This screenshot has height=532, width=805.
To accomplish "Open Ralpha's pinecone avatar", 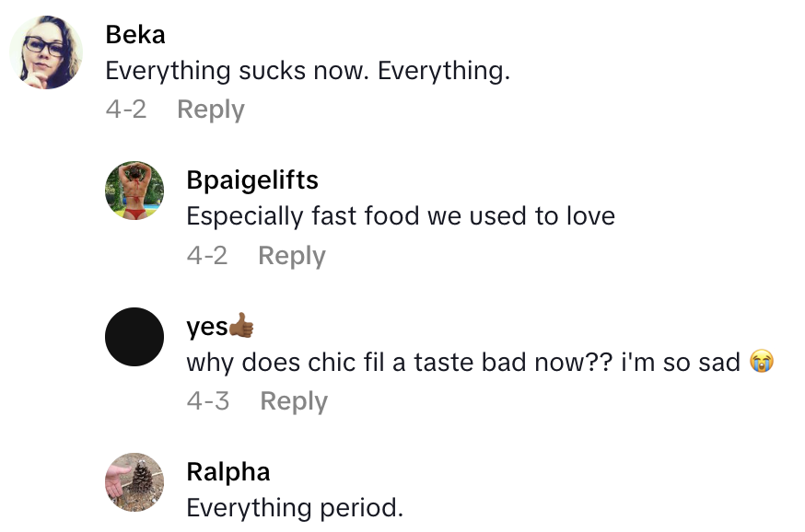I will (x=134, y=482).
